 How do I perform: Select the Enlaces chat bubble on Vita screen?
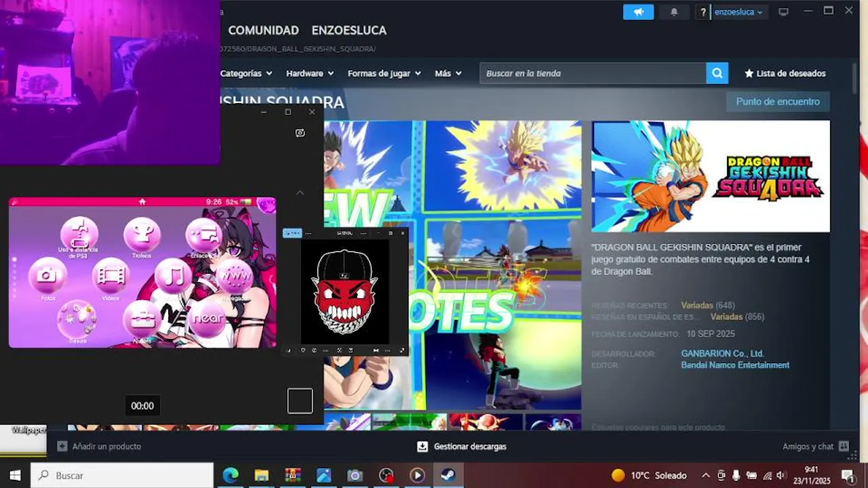pos(203,235)
